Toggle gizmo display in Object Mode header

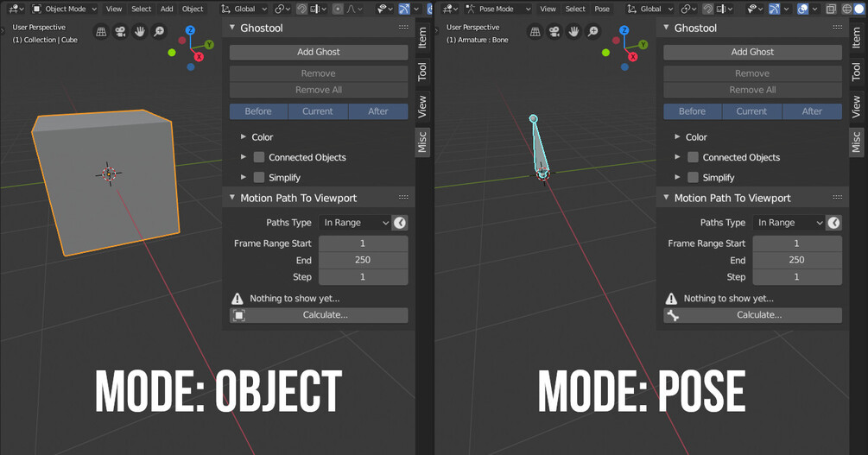405,9
